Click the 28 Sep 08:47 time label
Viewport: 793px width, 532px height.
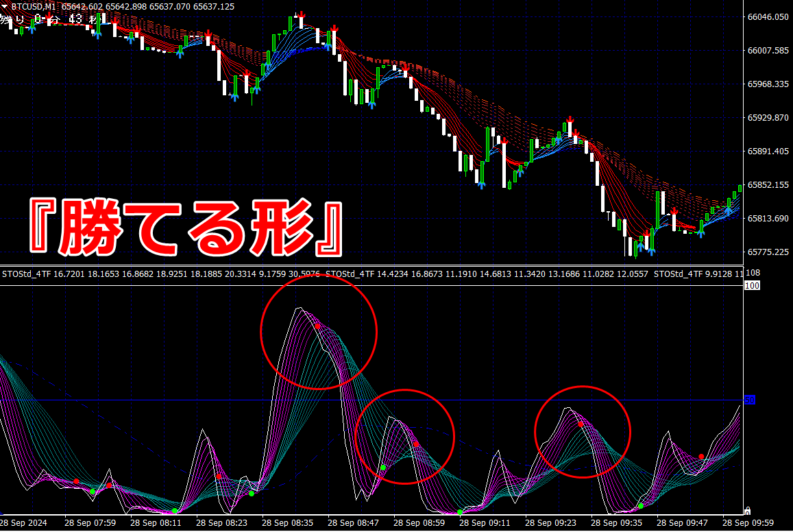click(353, 523)
